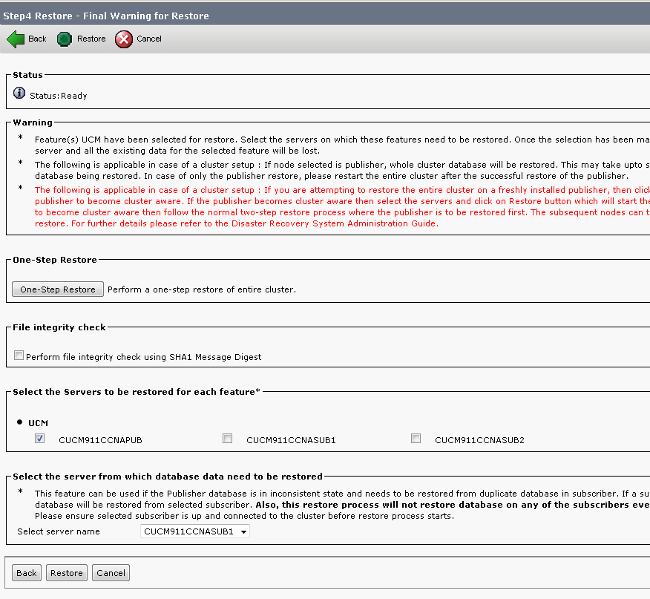Click the One-Step Restore button
This screenshot has height=599, width=650.
click(x=58, y=289)
